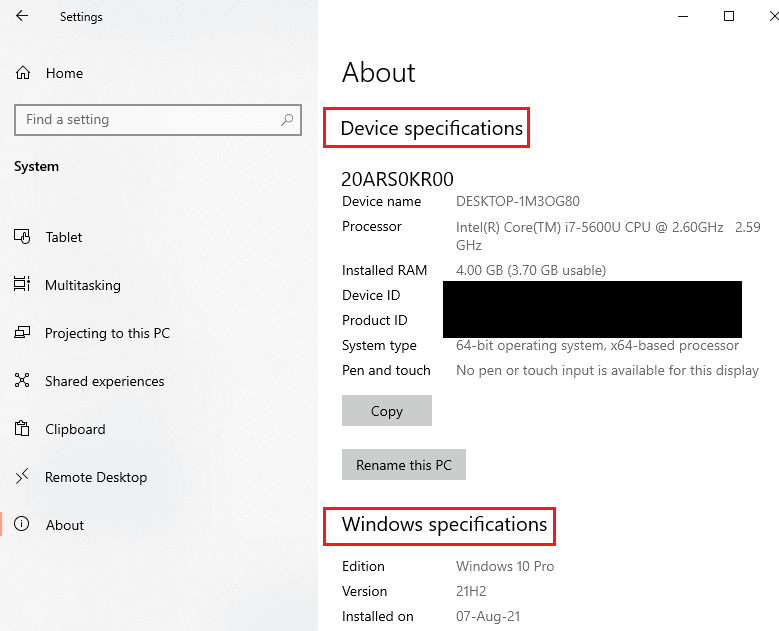Click the Settings window title
Screen dimensions: 779x631
tap(81, 16)
